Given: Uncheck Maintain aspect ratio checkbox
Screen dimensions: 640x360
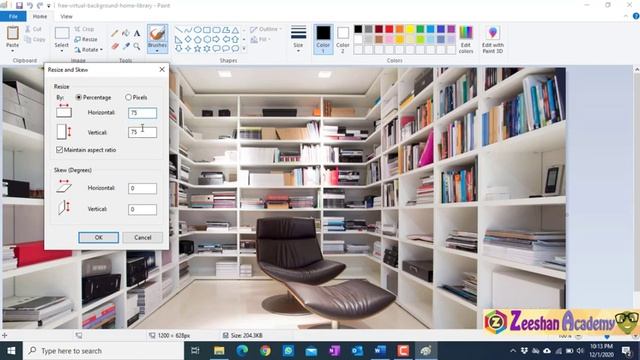Looking at the screenshot, I should coord(60,150).
